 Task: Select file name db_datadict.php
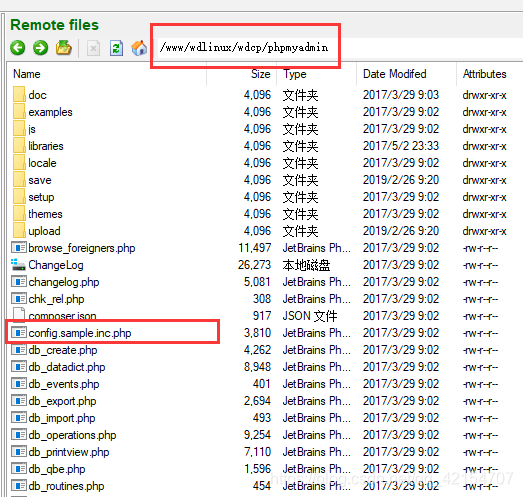[67, 367]
